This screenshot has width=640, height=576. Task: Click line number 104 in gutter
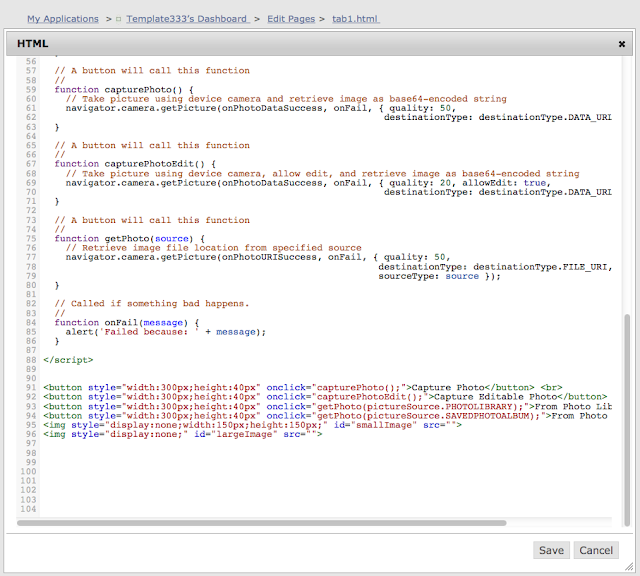[x=28, y=509]
